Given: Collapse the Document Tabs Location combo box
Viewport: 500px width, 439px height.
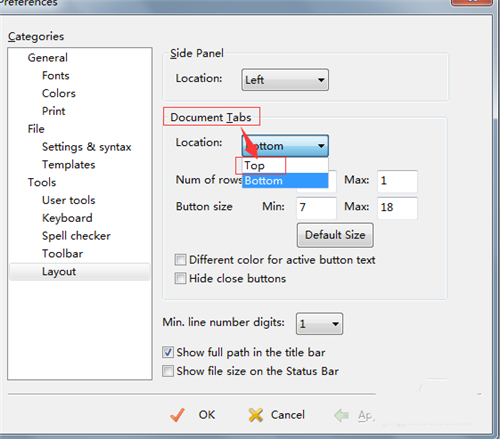Looking at the screenshot, I should [x=285, y=146].
